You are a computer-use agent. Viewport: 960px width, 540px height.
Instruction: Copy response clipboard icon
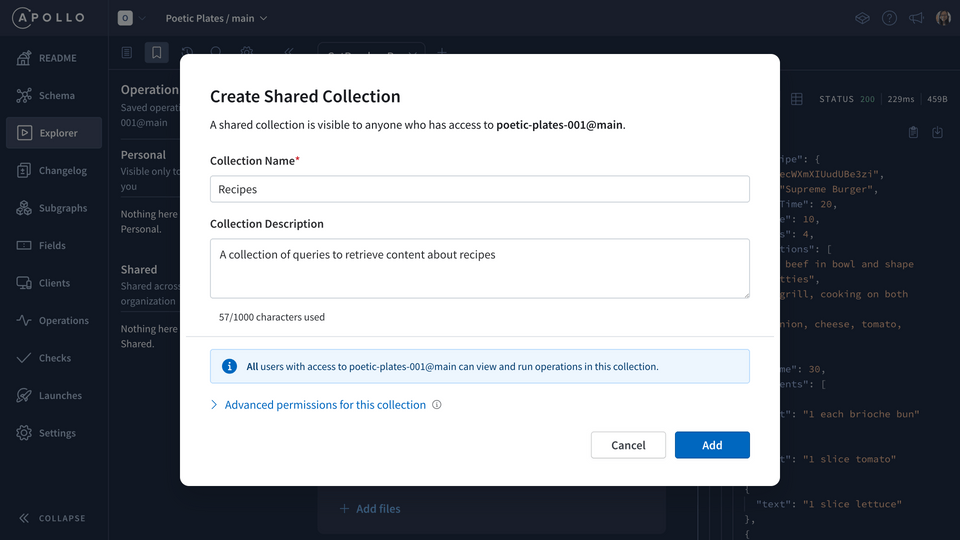click(x=913, y=132)
